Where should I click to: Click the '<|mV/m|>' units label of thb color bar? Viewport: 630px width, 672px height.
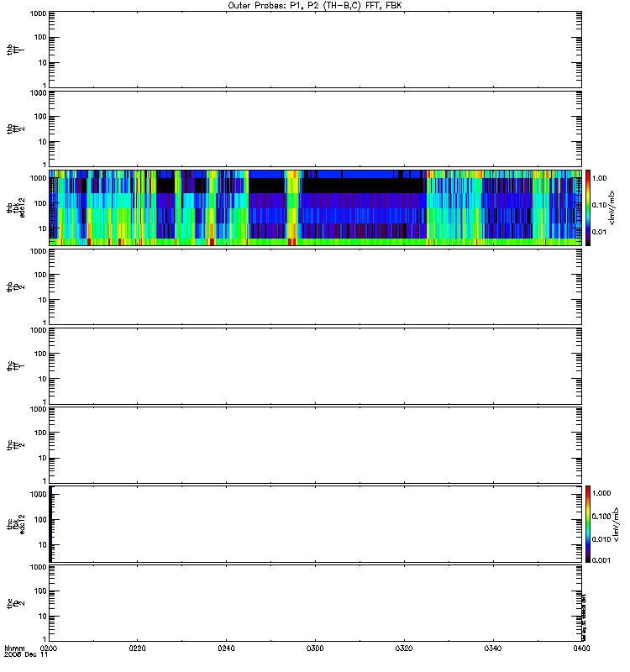tap(612, 207)
